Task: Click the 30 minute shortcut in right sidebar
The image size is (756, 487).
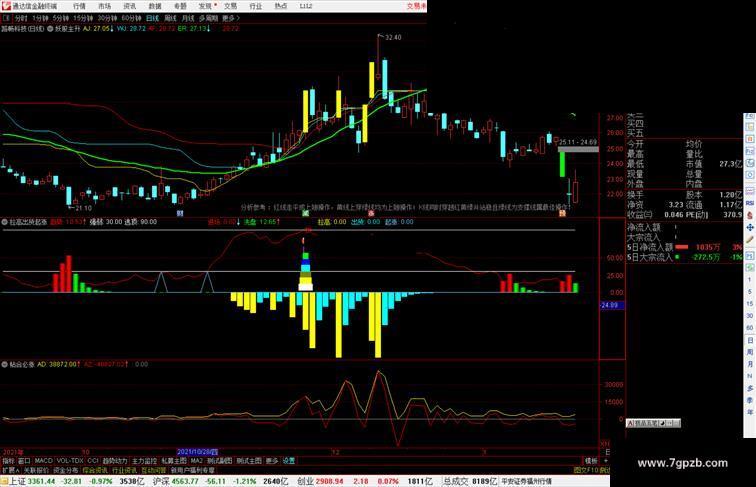Action: (750, 316)
